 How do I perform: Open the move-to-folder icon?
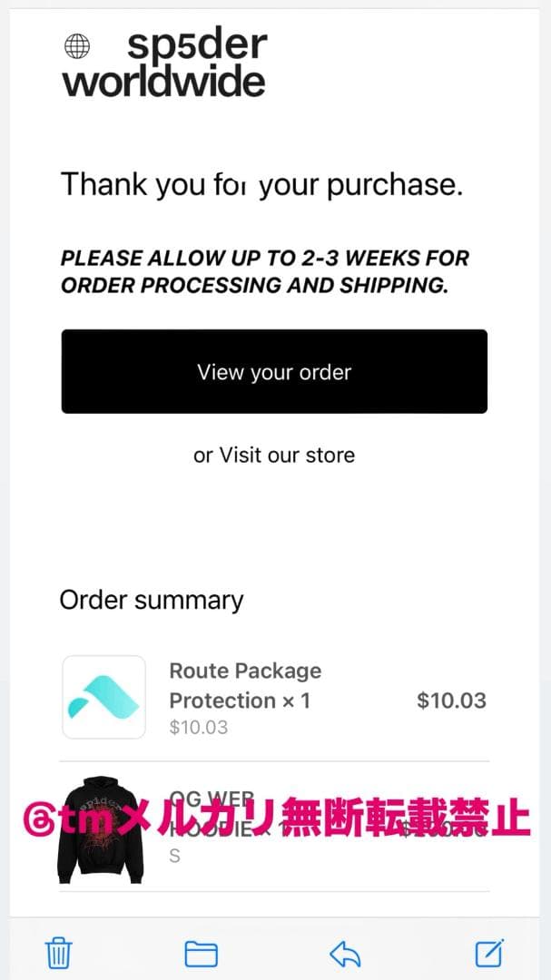pyautogui.click(x=201, y=954)
